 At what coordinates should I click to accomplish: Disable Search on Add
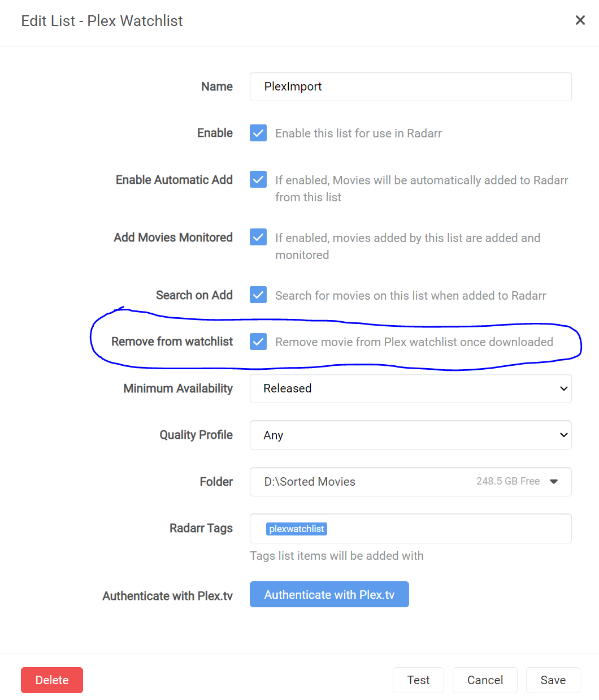tap(258, 295)
